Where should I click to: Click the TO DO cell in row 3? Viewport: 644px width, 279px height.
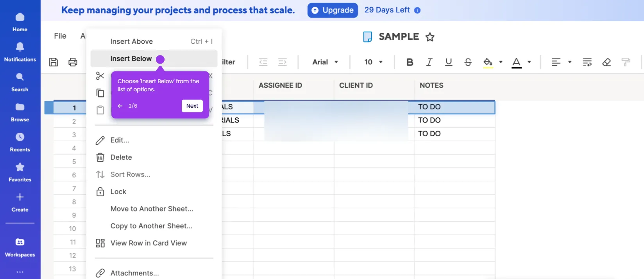[455, 133]
